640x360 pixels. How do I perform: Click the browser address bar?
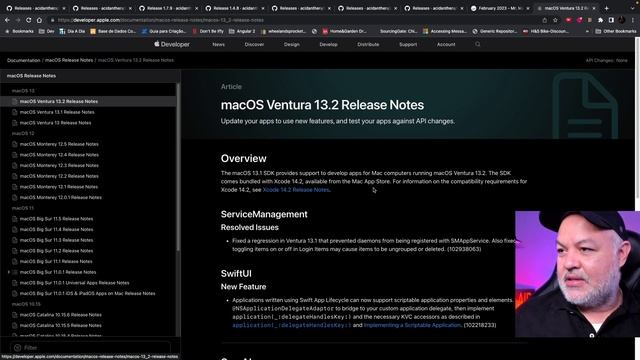(x=294, y=20)
